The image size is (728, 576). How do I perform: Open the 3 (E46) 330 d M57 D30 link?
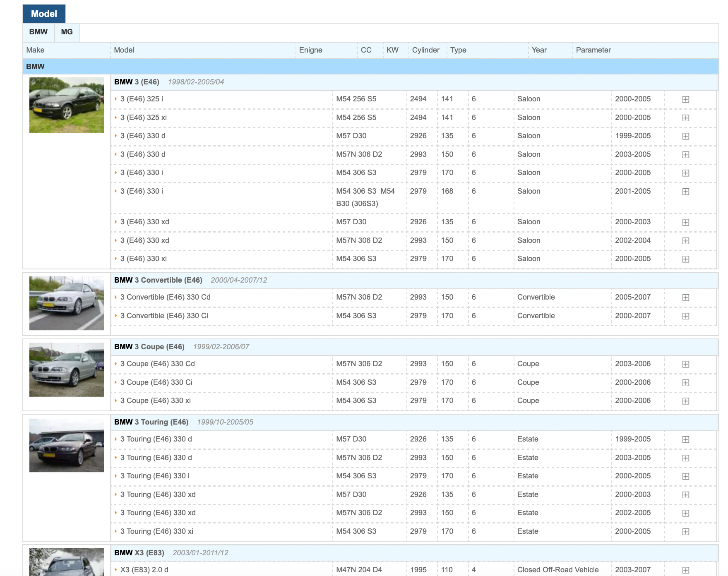142,136
